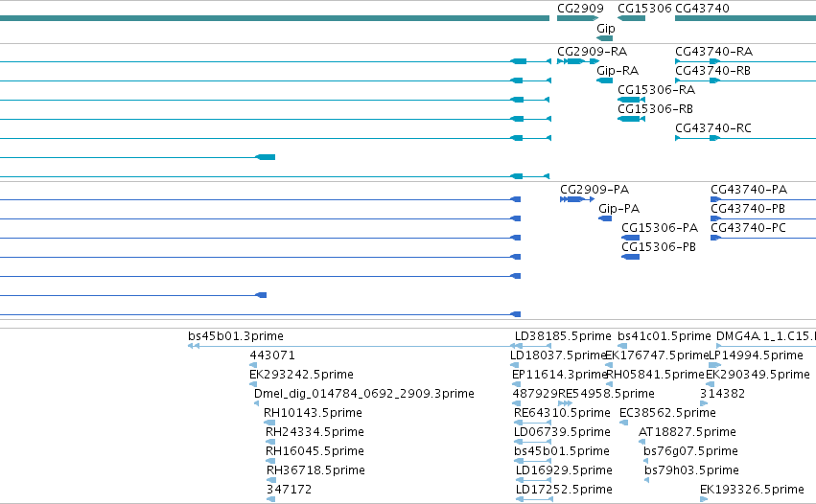Select EST RH16045.5prime

point(315,452)
